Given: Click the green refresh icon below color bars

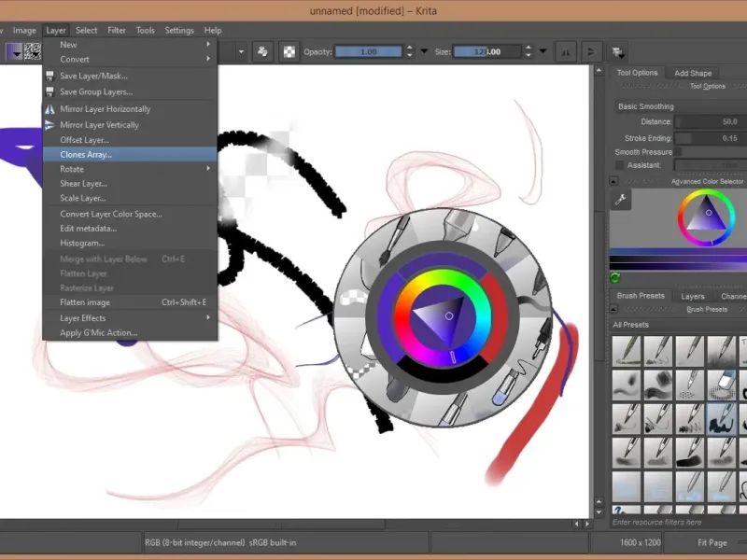Looking at the screenshot, I should [x=615, y=278].
